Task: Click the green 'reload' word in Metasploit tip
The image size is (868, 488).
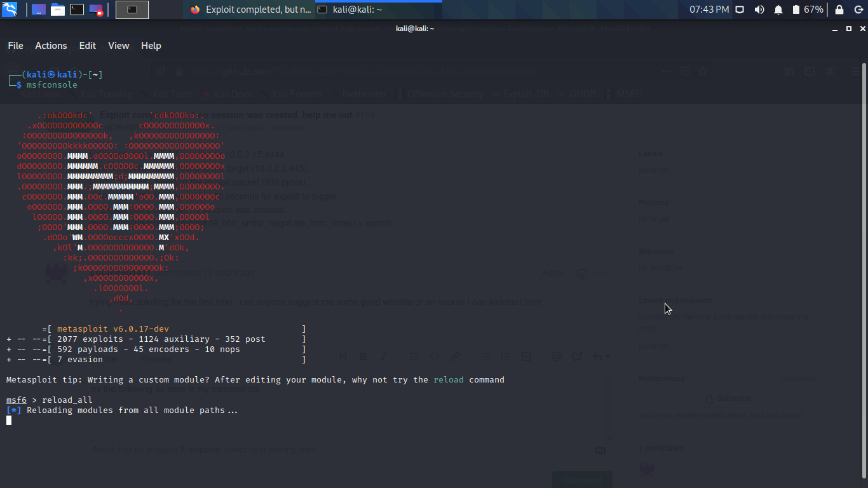Action: pos(449,380)
